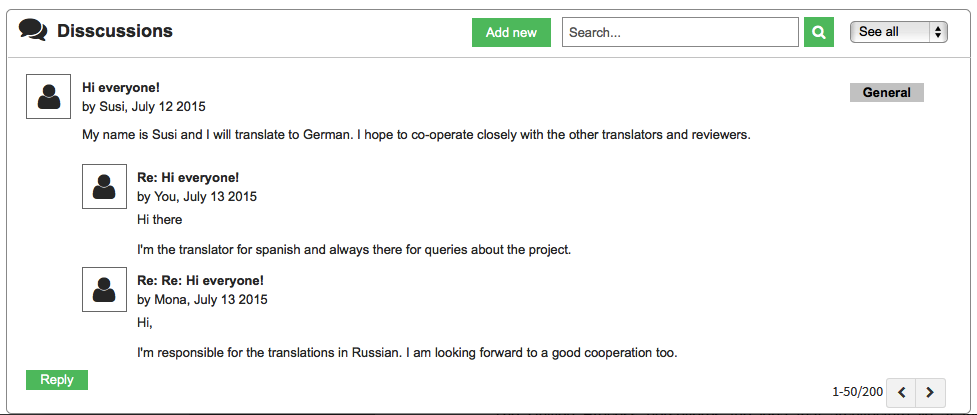Click the green magnifier search button
The height and width of the screenshot is (415, 977).
click(819, 32)
